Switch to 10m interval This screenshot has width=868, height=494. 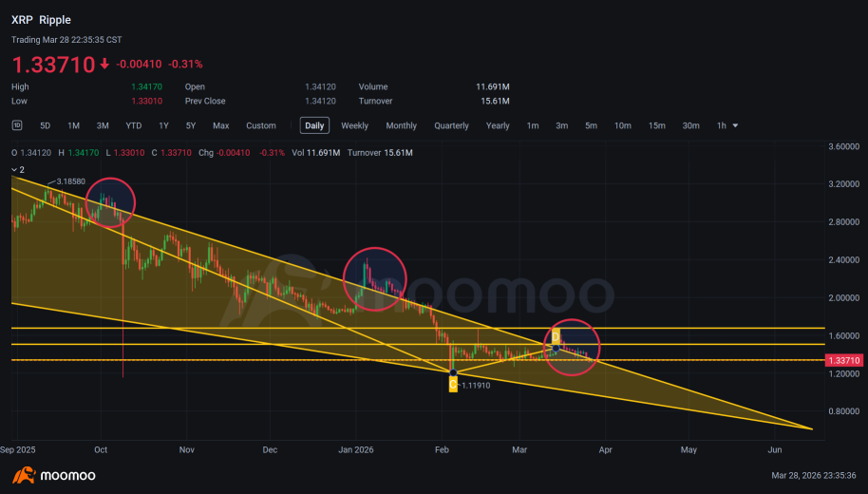pyautogui.click(x=623, y=125)
